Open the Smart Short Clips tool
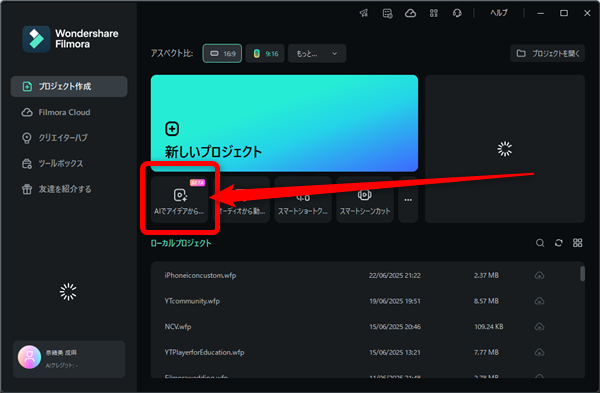The image size is (600, 393). [x=303, y=199]
